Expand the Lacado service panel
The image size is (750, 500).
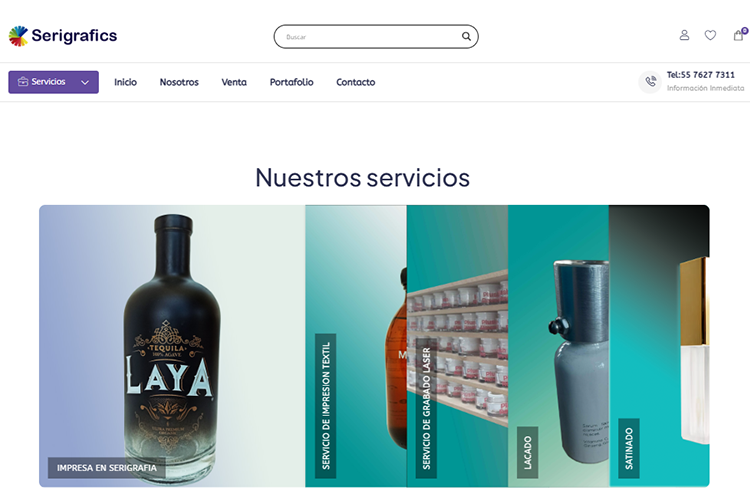click(x=558, y=346)
